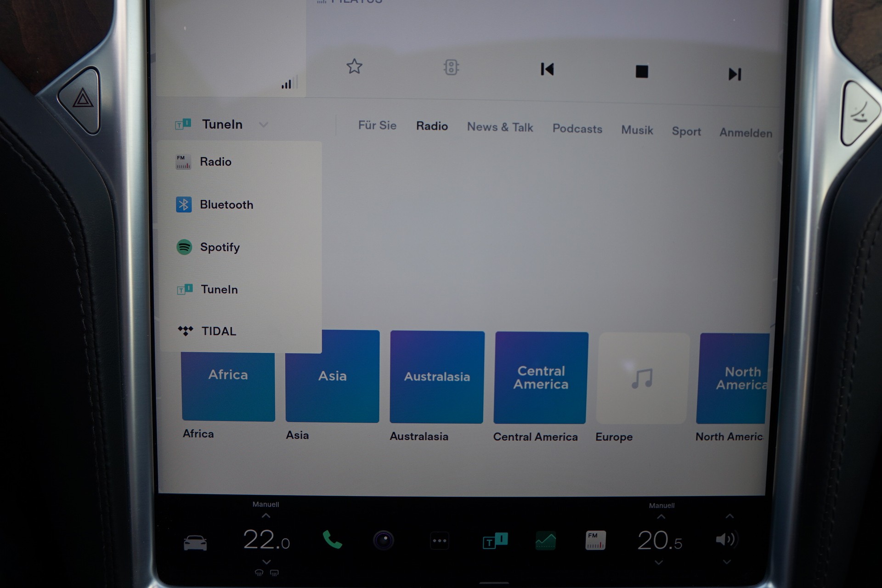Image resolution: width=882 pixels, height=588 pixels.
Task: Tap the 'Australasia' caption below the tiles
Action: coord(419,436)
